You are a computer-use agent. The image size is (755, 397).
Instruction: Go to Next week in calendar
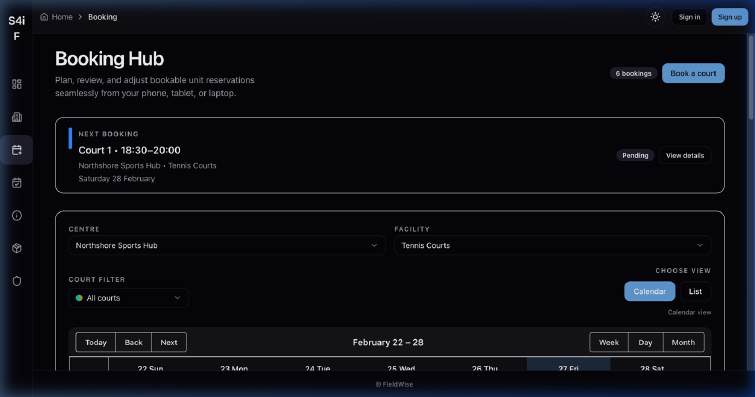tap(169, 342)
